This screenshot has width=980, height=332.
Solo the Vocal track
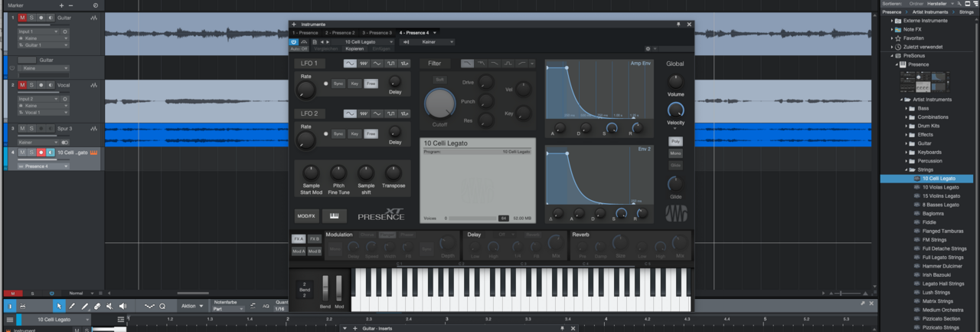(31, 85)
